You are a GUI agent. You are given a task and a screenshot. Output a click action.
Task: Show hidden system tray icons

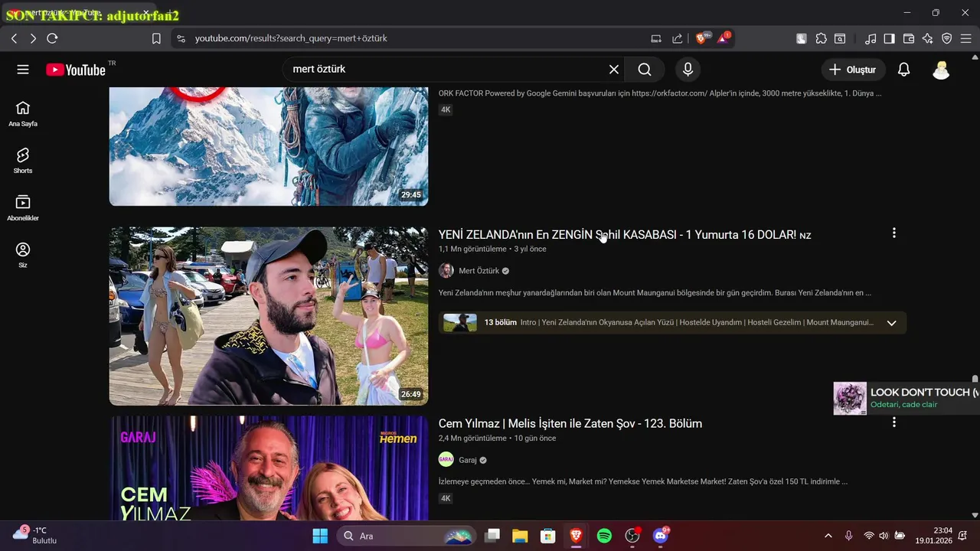[x=828, y=536]
